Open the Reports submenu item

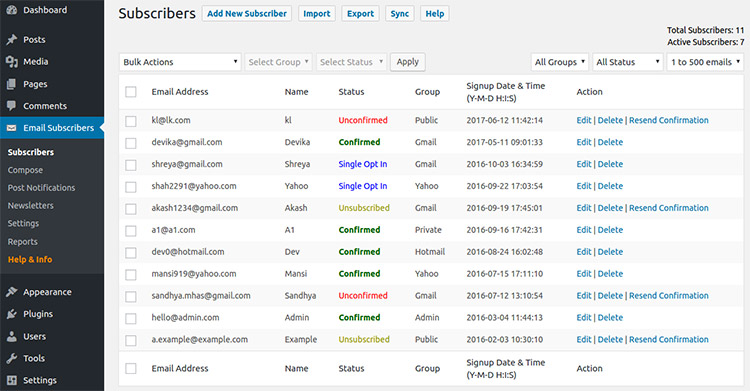(x=22, y=242)
